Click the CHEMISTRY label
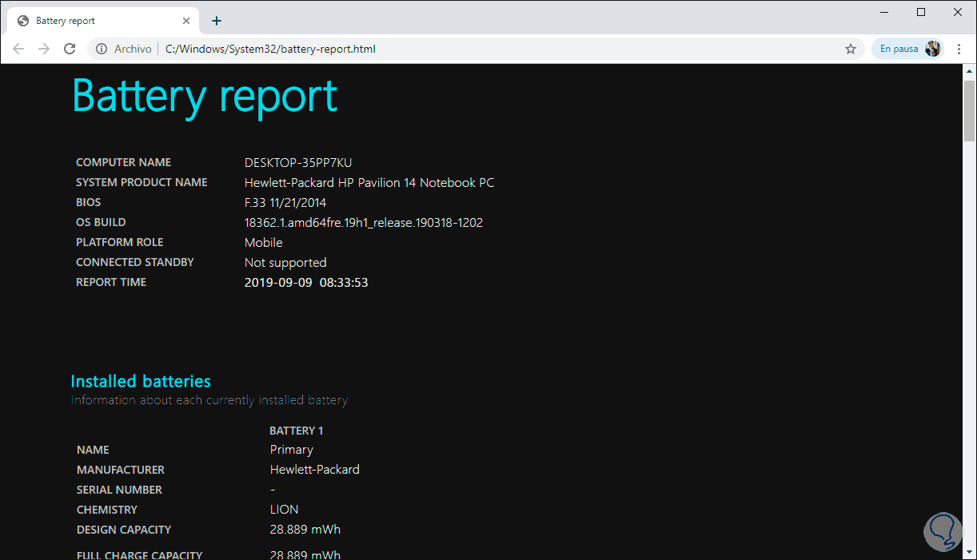The image size is (977, 560). pyautogui.click(x=107, y=510)
